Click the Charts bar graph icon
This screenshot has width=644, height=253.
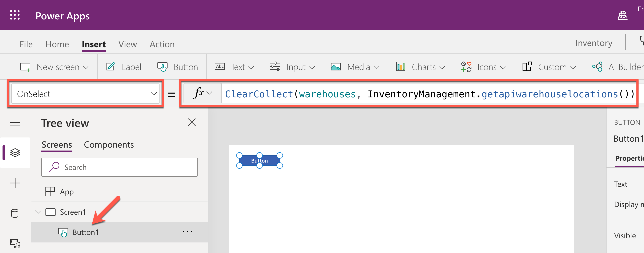401,67
